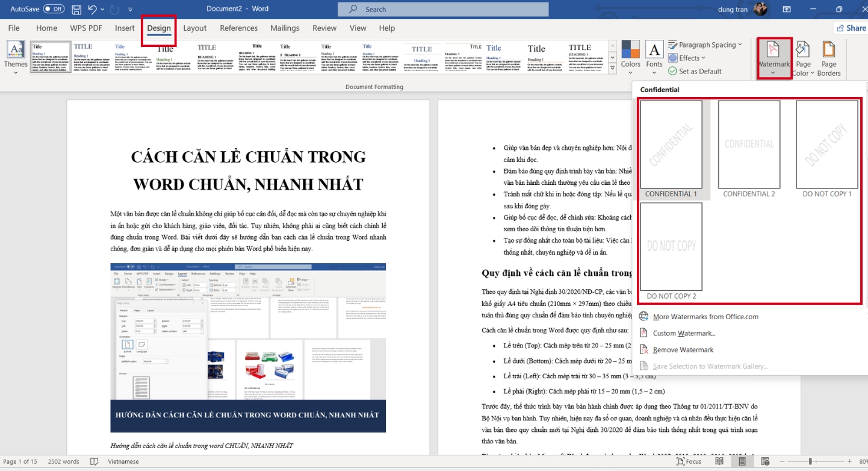
Task: Click the Custom Watermark page icon
Action: point(643,333)
